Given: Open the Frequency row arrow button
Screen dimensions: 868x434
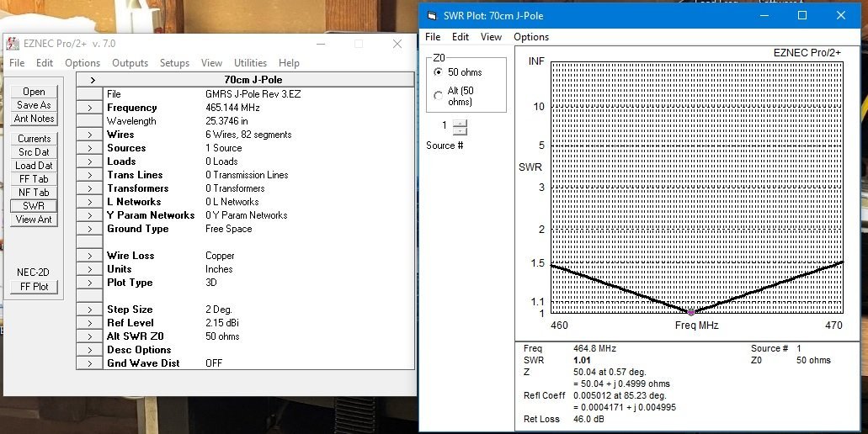Looking at the screenshot, I should 89,108.
